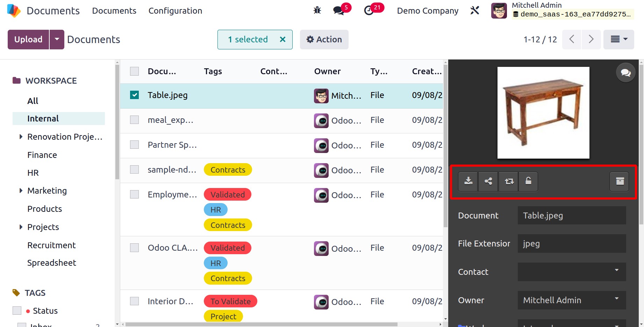Toggle the select-all checkbox in the header

point(135,71)
